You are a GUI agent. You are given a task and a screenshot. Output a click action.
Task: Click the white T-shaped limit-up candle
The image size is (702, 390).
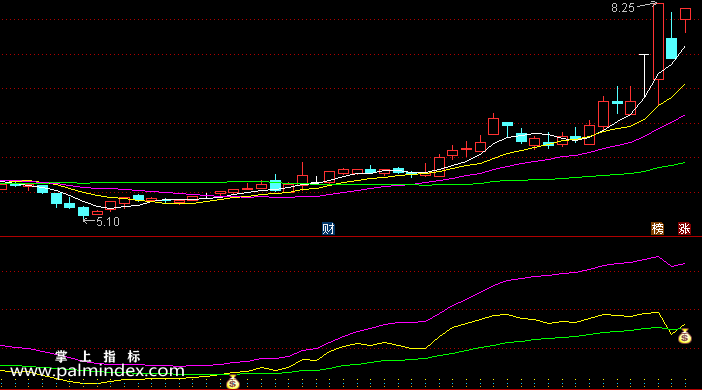pyautogui.click(x=644, y=75)
